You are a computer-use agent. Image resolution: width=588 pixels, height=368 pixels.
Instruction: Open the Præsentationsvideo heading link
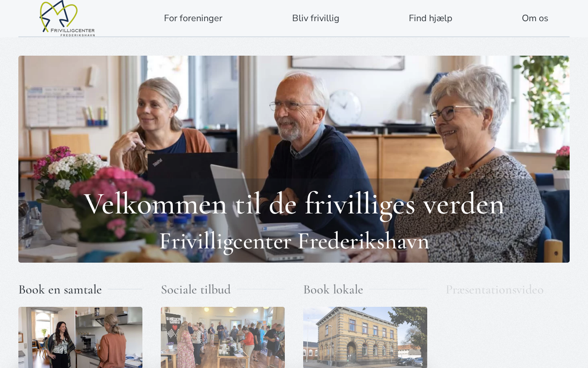[495, 289]
